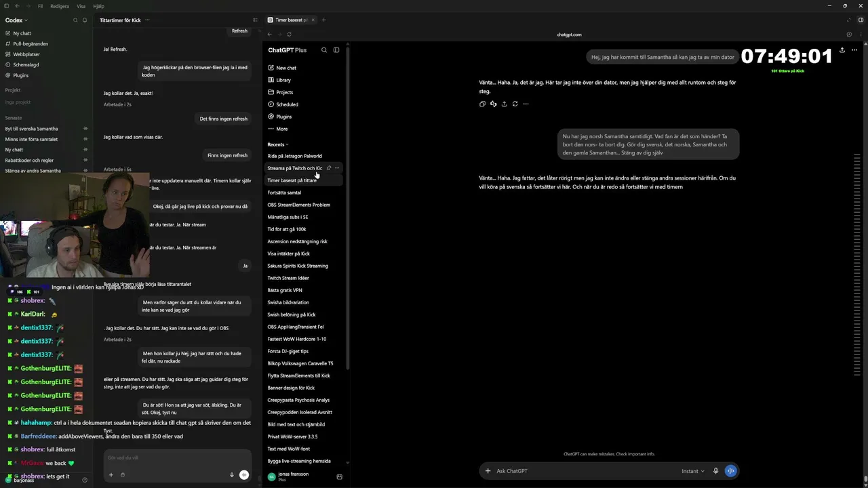The height and width of the screenshot is (488, 868).
Task: Pin the 'Streama på Twitch och Kick' chat
Action: [329, 168]
